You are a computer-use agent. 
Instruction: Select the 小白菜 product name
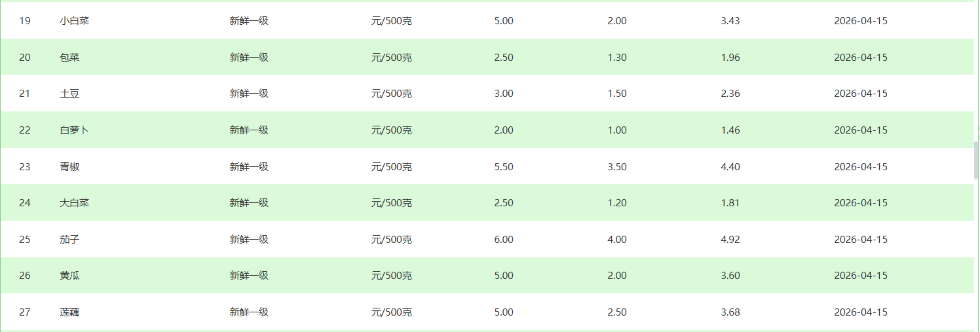point(74,21)
